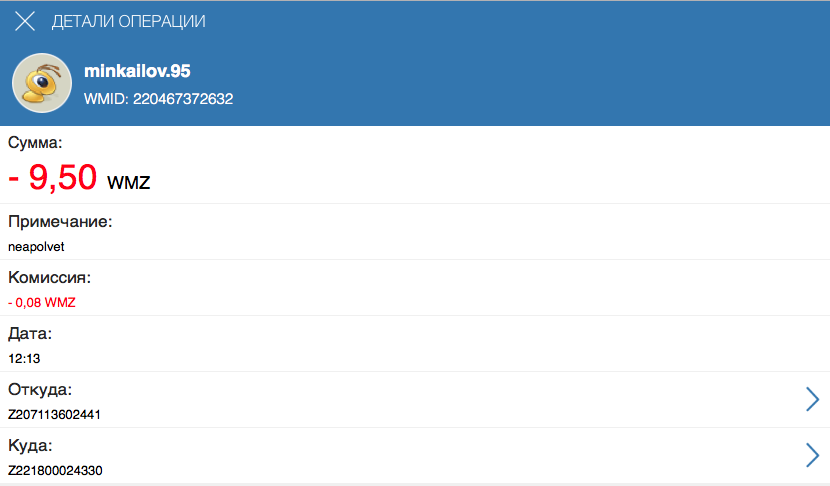830x486 pixels.
Task: Click the Комиссия label
Action: [x=49, y=277]
